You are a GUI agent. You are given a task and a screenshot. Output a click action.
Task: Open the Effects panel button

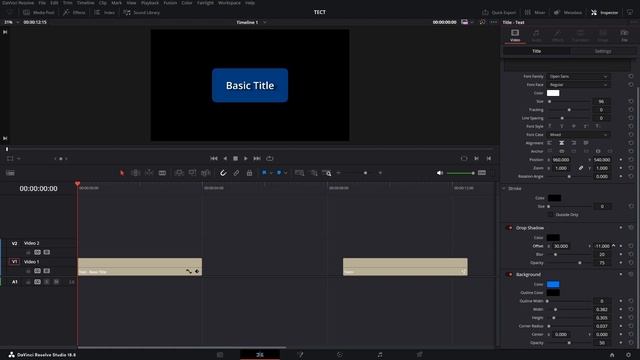[x=74, y=13]
